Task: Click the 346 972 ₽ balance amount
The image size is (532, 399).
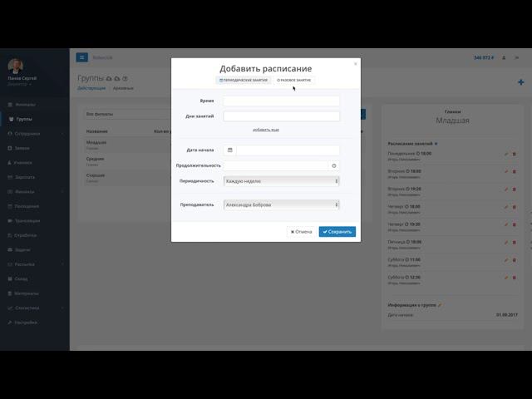Action: pyautogui.click(x=484, y=57)
